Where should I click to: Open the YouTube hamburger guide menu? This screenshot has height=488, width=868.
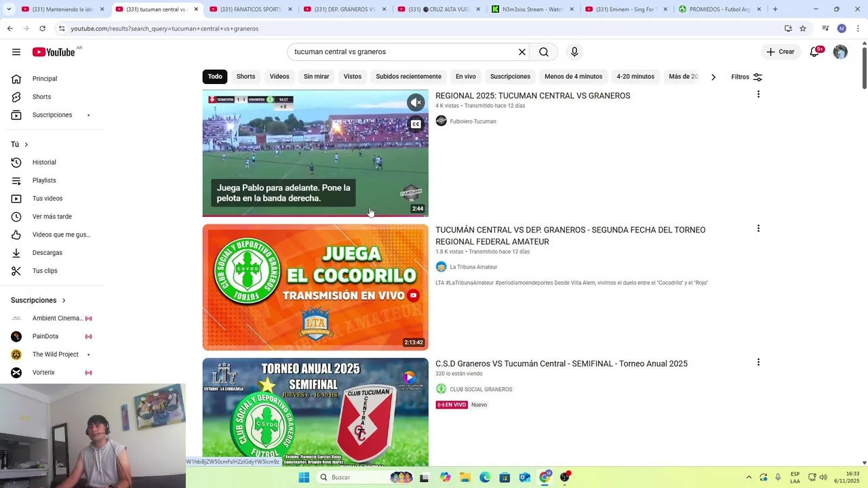coord(16,52)
